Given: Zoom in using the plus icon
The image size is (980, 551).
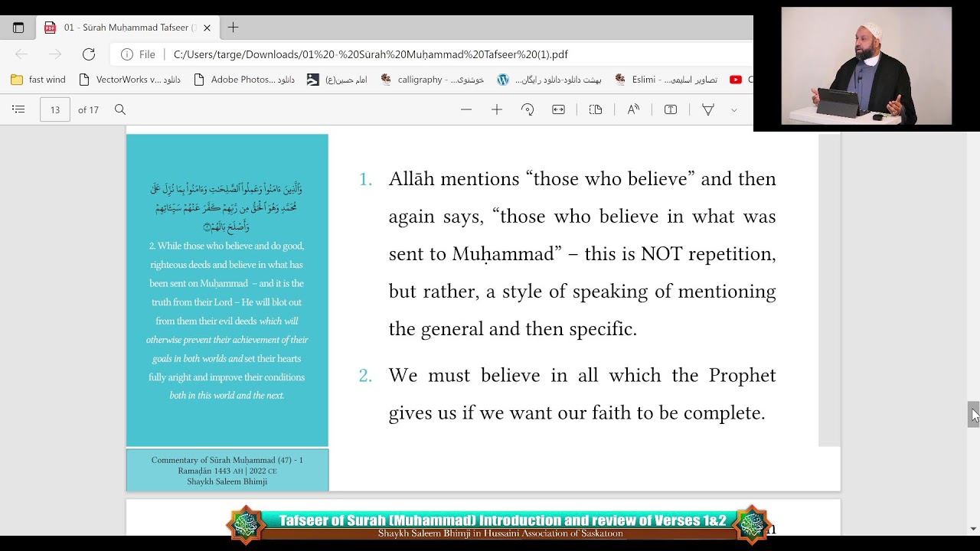Looking at the screenshot, I should tap(497, 109).
